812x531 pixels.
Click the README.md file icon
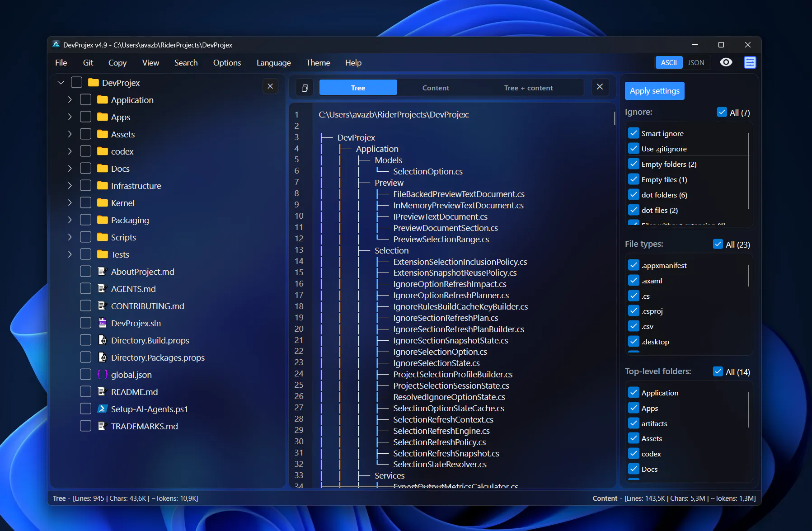click(102, 391)
